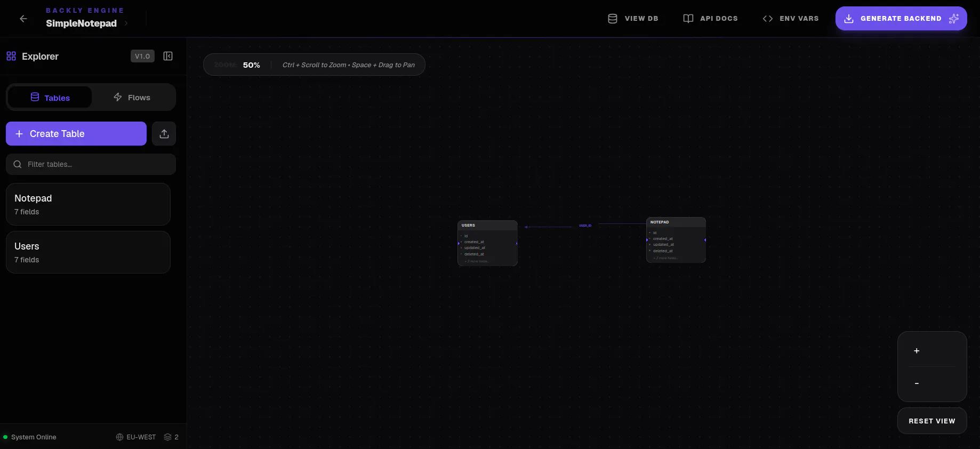Click '+ 3 more fields' in NOTEPAD node
Viewport: 980px width, 449px height.
(x=665, y=258)
